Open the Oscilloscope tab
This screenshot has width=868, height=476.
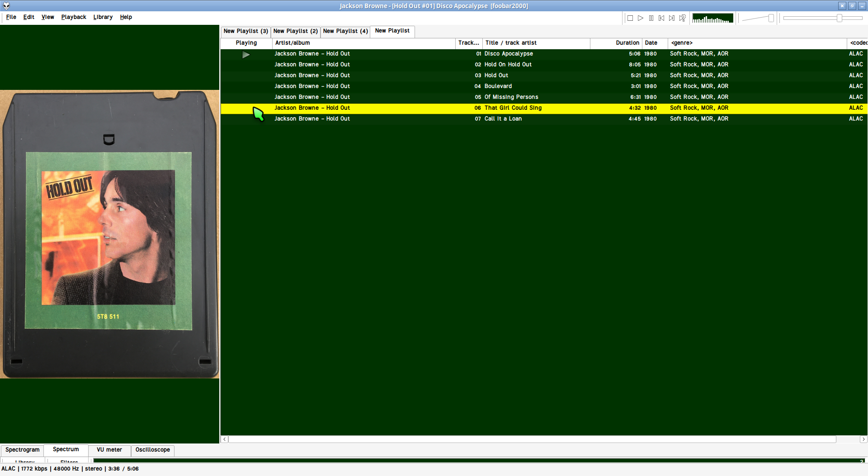click(x=153, y=450)
